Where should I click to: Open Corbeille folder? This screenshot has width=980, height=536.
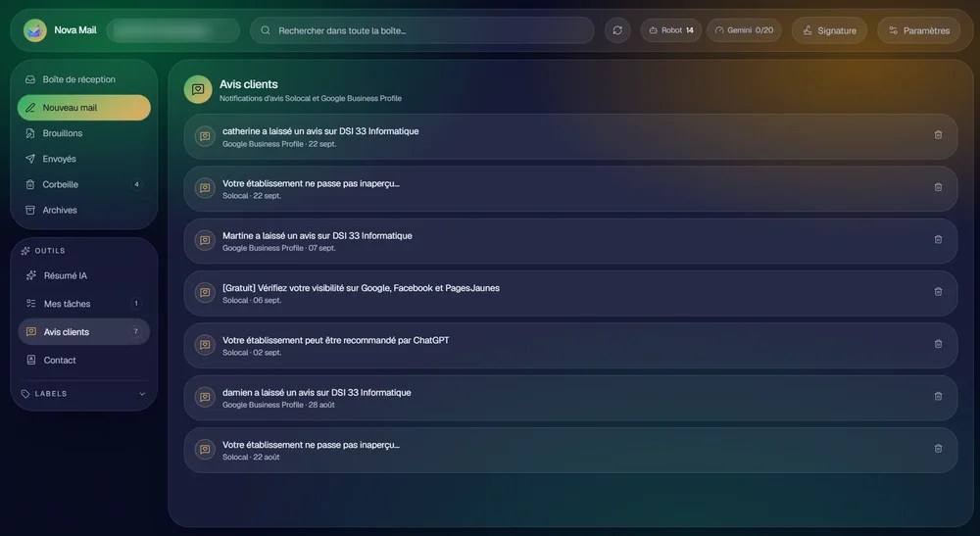pyautogui.click(x=83, y=184)
